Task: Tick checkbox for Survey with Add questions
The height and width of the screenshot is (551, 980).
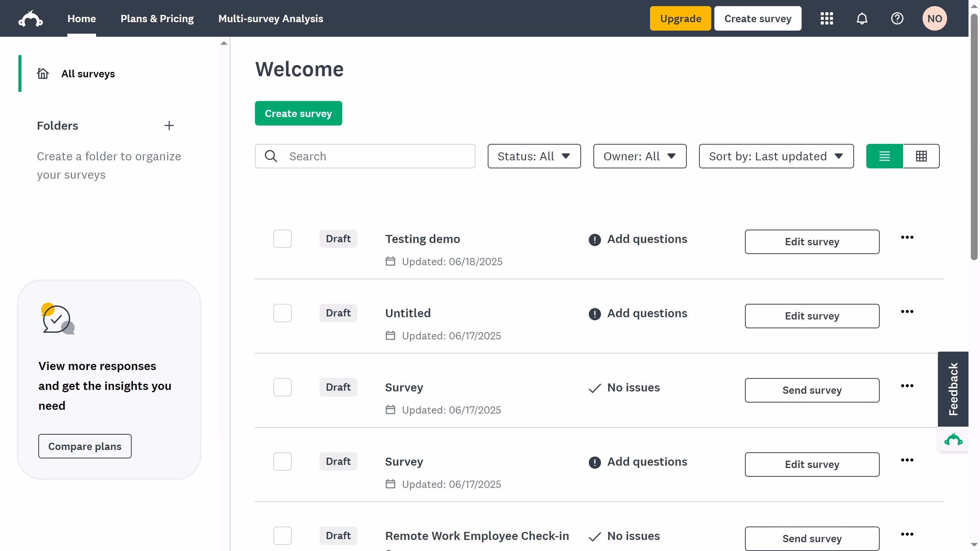Action: 283,461
